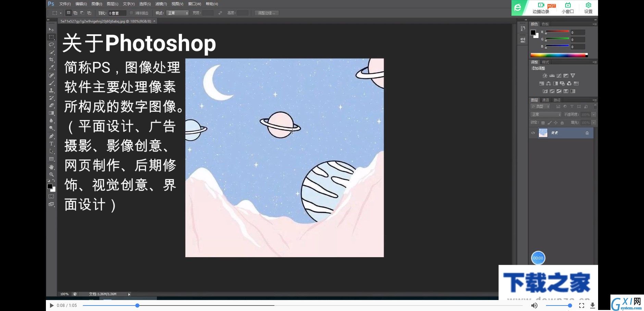
Task: Click the foreground color swatch in Color panel
Action: [533, 33]
